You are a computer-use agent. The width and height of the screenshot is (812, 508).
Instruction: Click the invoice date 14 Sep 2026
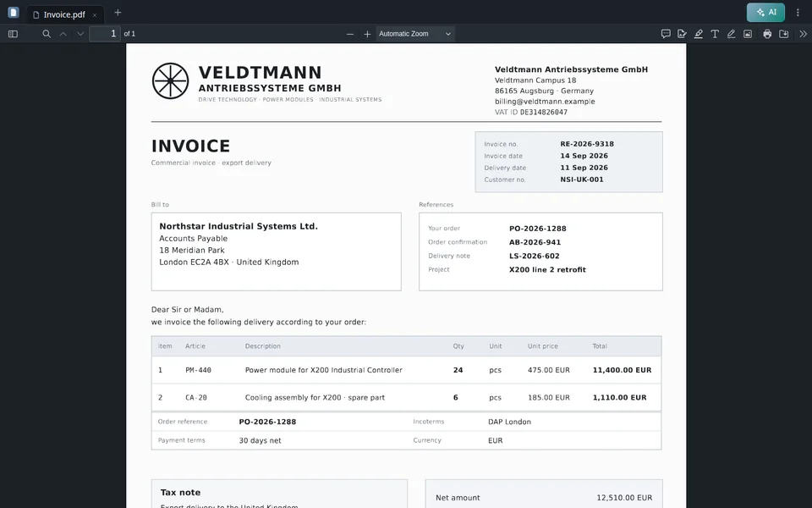tap(584, 156)
